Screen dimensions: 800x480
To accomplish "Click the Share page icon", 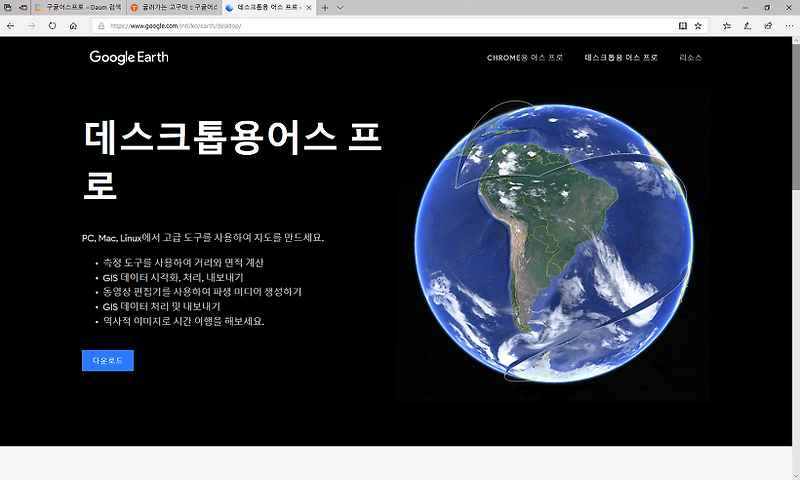I will point(768,26).
